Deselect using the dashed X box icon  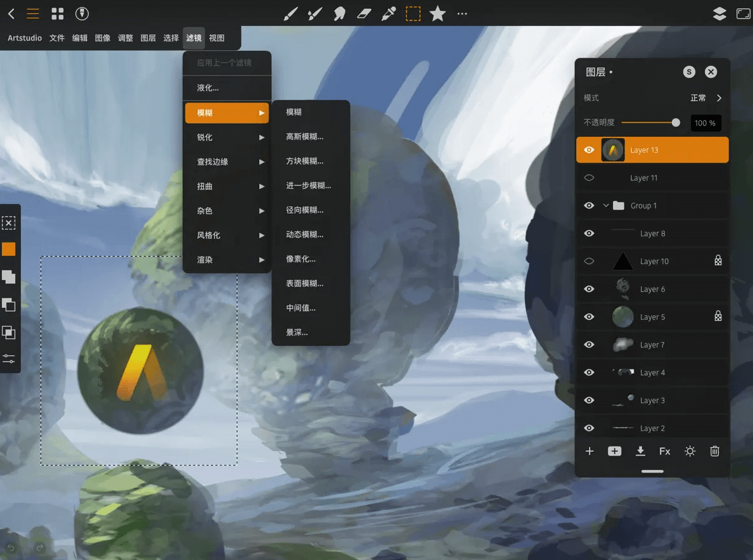click(x=9, y=222)
